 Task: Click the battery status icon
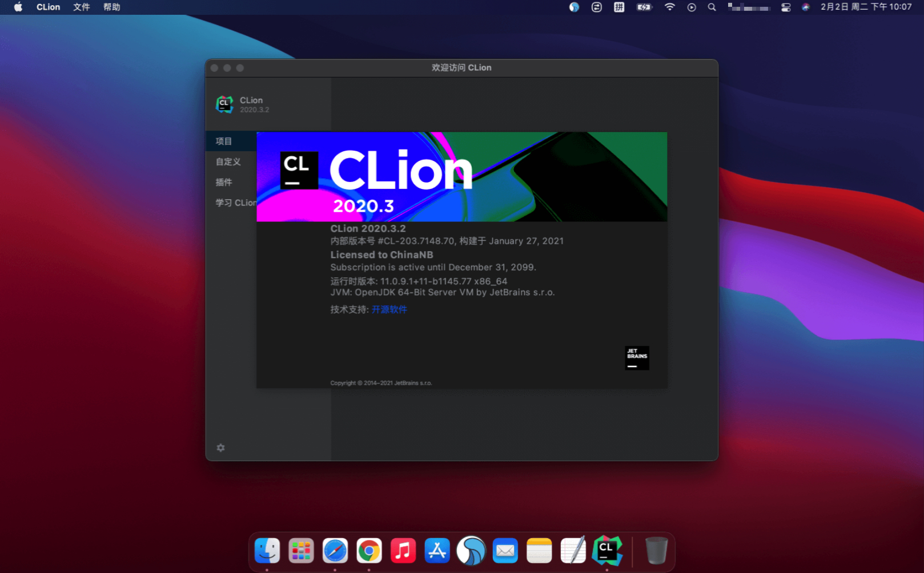(644, 7)
